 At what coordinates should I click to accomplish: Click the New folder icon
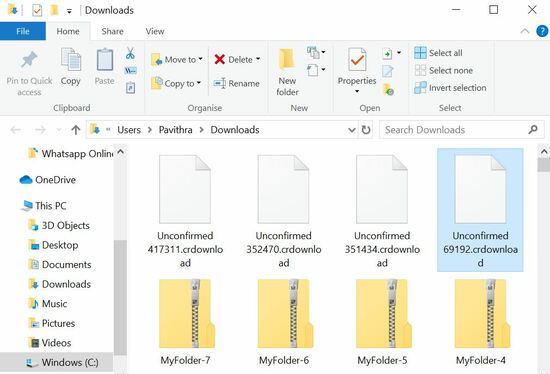pos(287,59)
